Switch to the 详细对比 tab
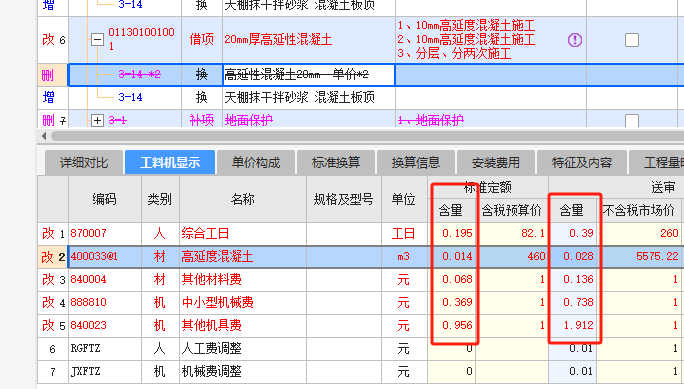The width and height of the screenshot is (684, 389). pos(84,163)
